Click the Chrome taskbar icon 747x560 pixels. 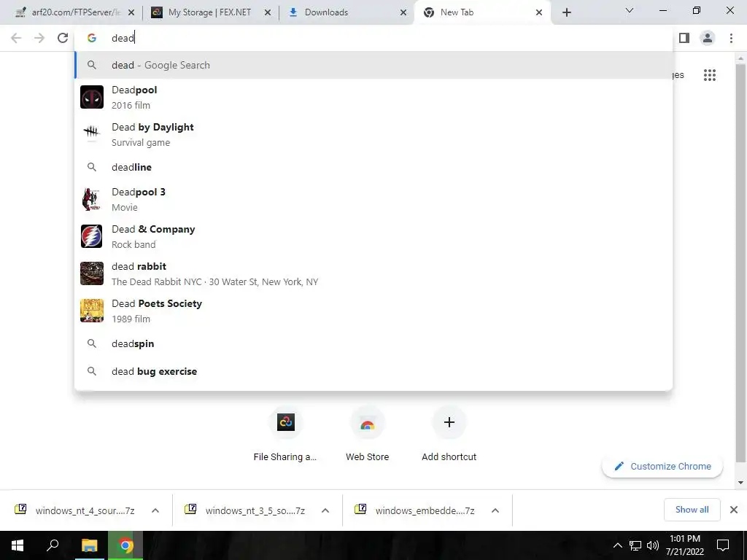point(125,545)
